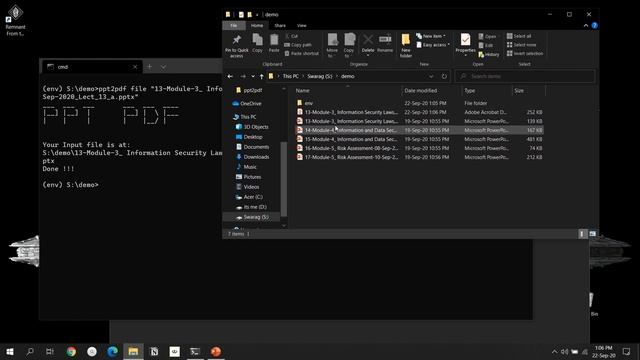Open the Open dropdown in ribbon
The height and width of the screenshot is (360, 640).
(489, 36)
